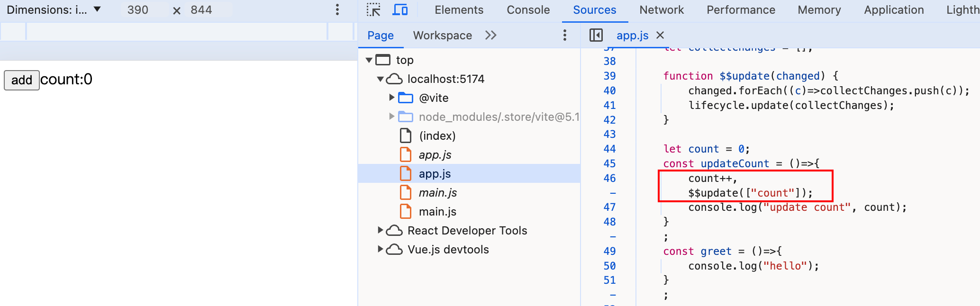Select the (index) document file
980x306 pixels.
pyautogui.click(x=437, y=136)
